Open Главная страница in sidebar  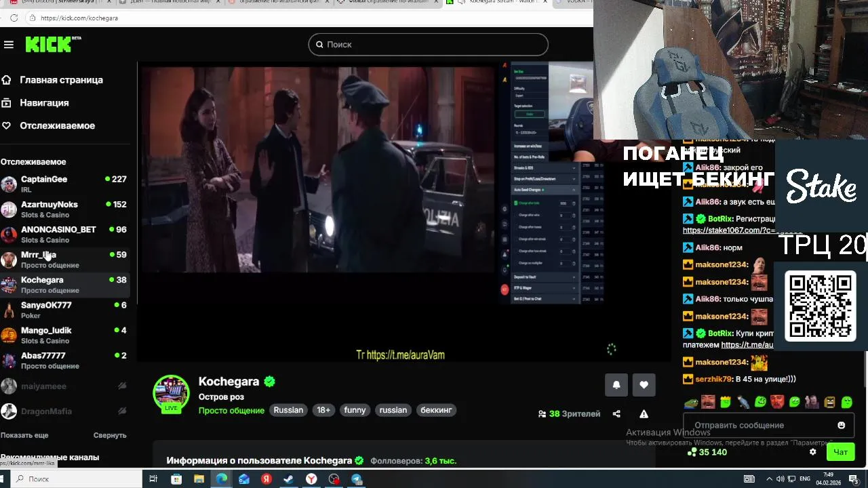[61, 80]
